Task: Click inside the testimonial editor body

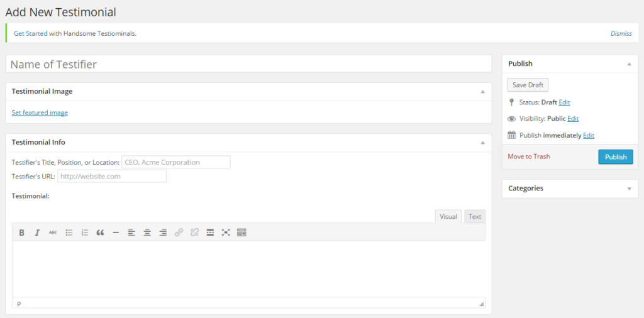Action: (x=248, y=269)
